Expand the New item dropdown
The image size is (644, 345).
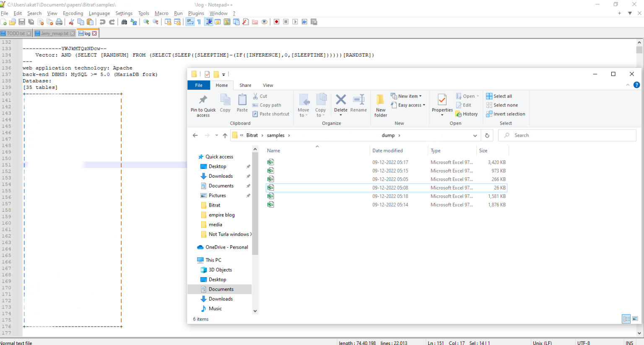click(406, 96)
